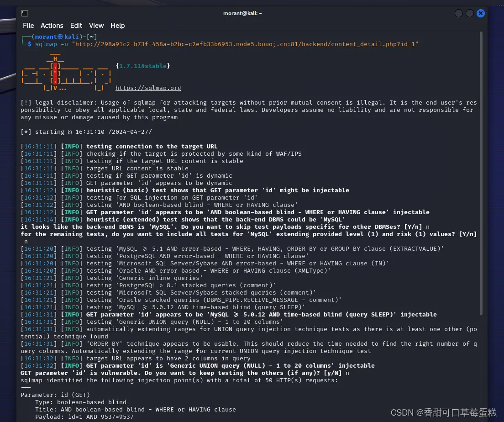
Task: Click 'target URL appears to have 2 columns' line
Action: pyautogui.click(x=135, y=359)
